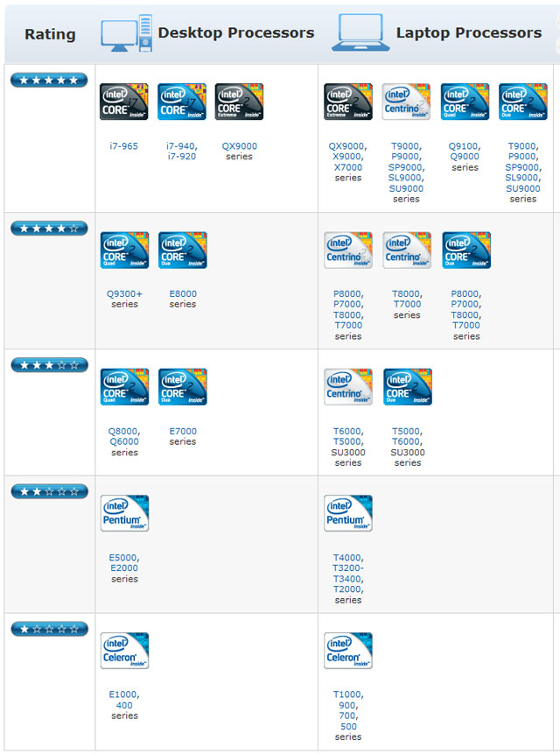Click the five-star Centrino 2 badge
This screenshot has height=754, width=560.
click(406, 102)
